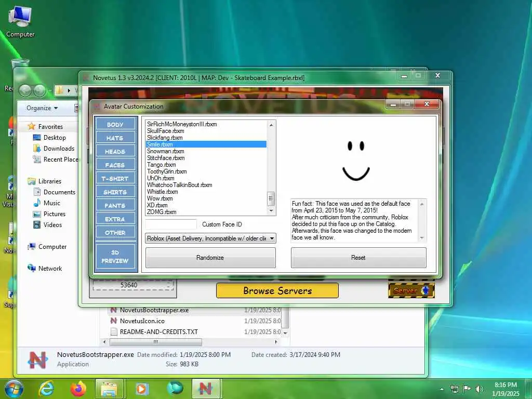Open the HATS customization tab
The height and width of the screenshot is (399, 532).
pyautogui.click(x=115, y=138)
